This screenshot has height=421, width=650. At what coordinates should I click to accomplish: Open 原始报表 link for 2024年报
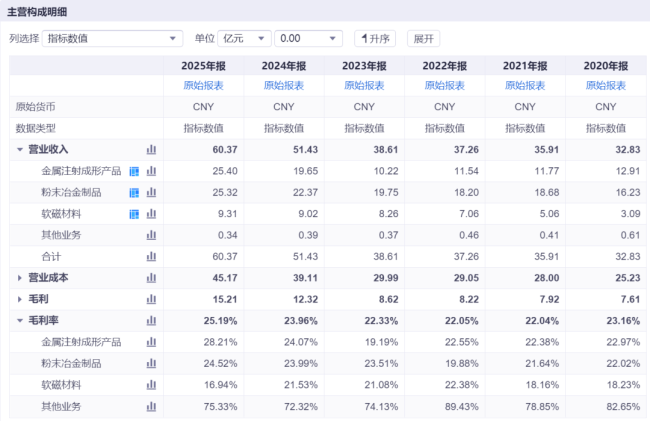click(x=284, y=86)
